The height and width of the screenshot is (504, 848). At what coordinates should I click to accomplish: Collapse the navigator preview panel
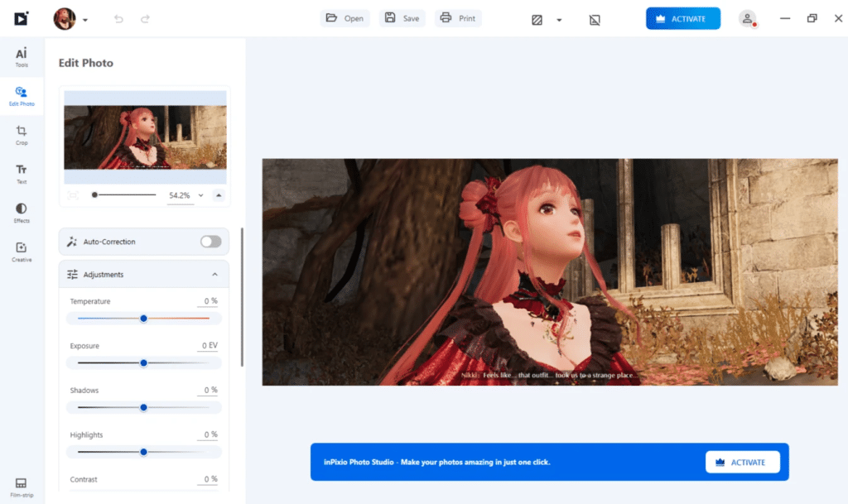coord(219,195)
